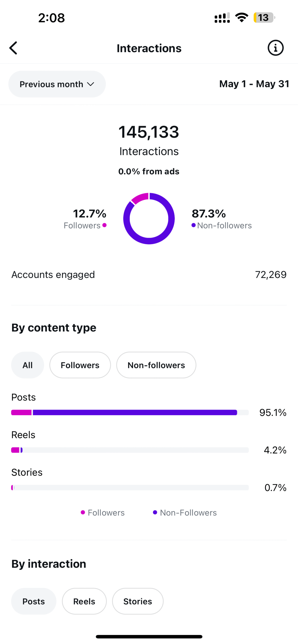Switch to the Reels interaction tab
The image size is (298, 644).
tap(84, 601)
